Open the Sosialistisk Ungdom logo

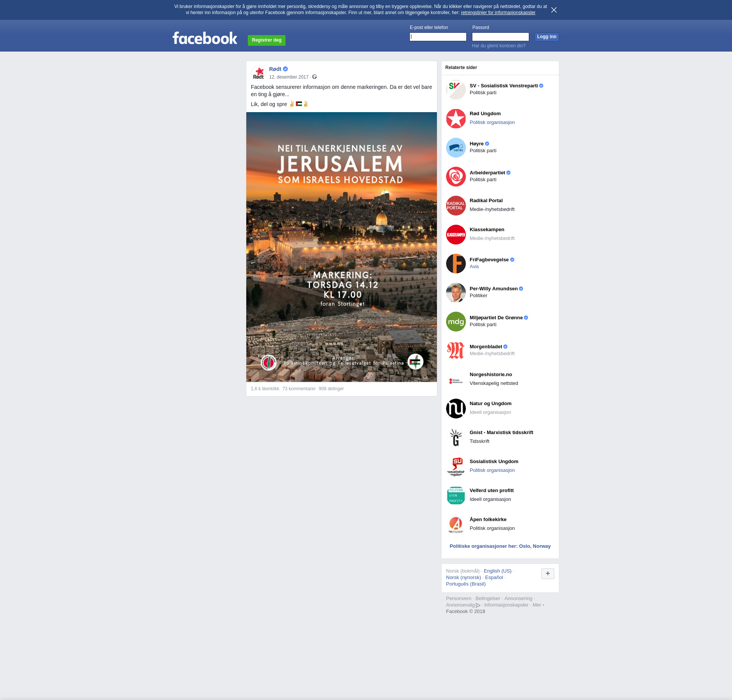click(x=456, y=467)
